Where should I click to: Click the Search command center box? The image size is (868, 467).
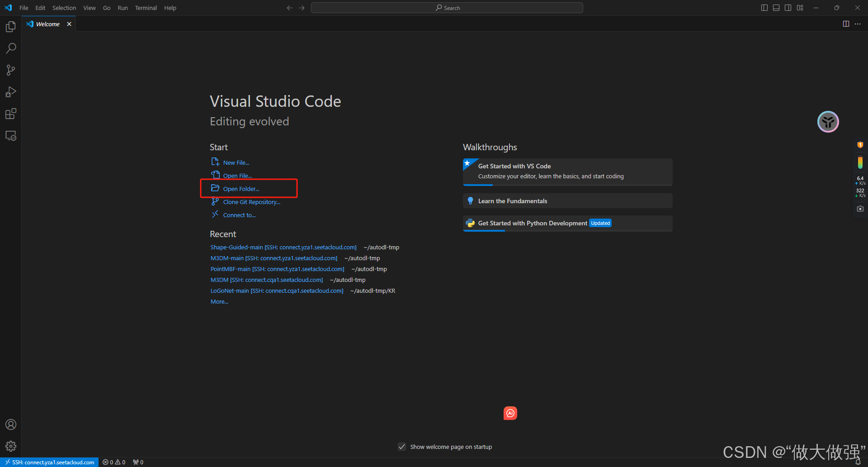447,8
